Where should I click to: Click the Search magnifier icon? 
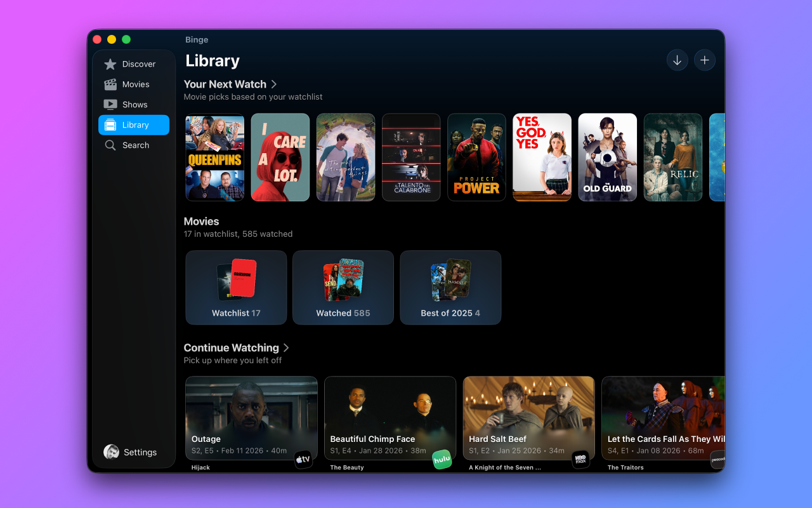pos(110,145)
